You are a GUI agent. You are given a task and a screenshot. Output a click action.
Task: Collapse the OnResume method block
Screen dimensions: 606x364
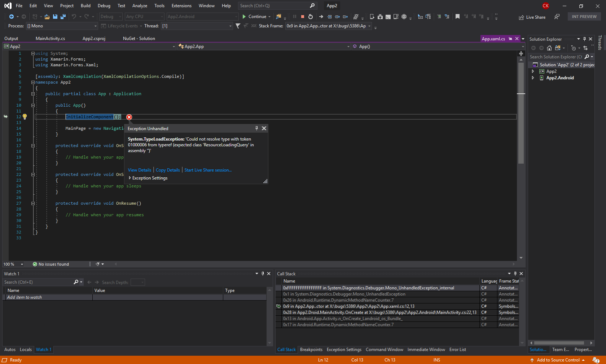tap(33, 203)
